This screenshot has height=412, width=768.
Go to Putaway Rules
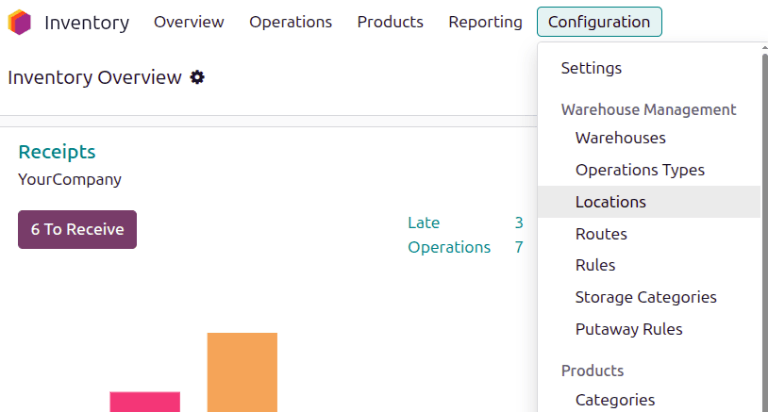point(628,329)
